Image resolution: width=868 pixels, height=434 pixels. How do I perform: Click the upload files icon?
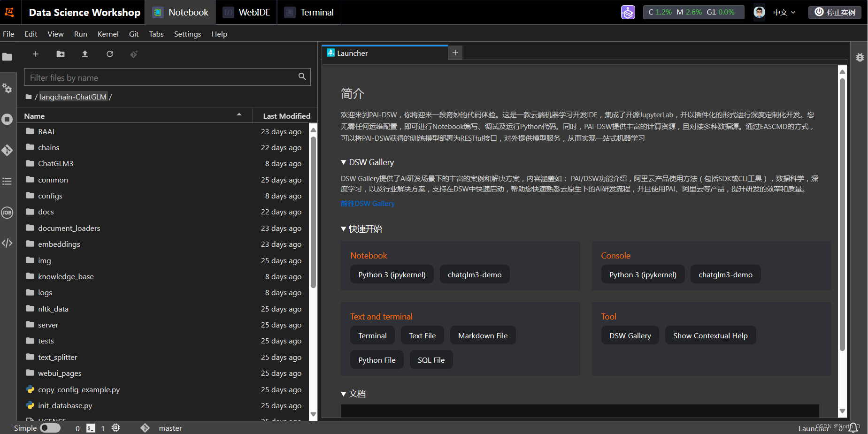coord(85,54)
